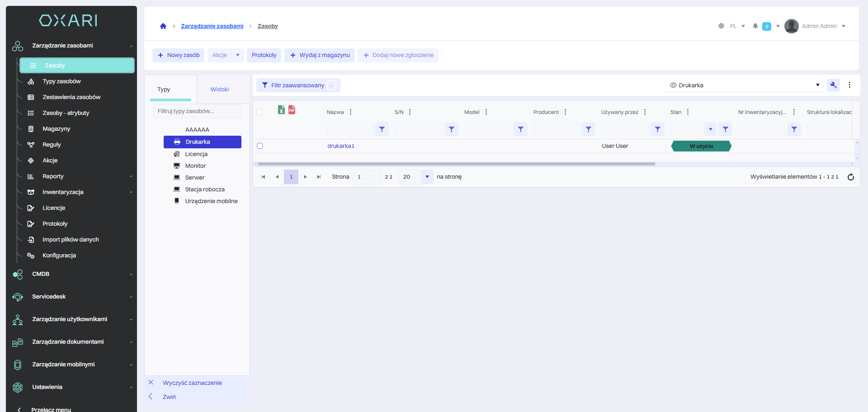Switch to the Widoki tab
This screenshot has height=412, width=868.
(x=220, y=90)
